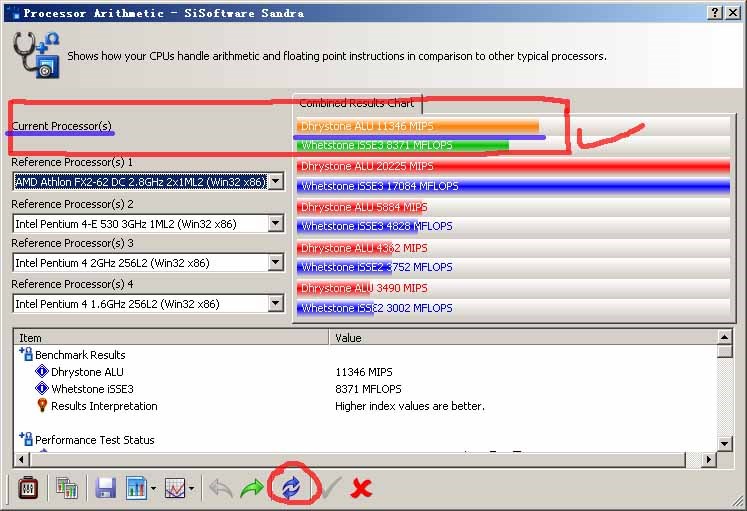The image size is (747, 511).
Task: Click the copy results toolbar icon
Action: 67,488
